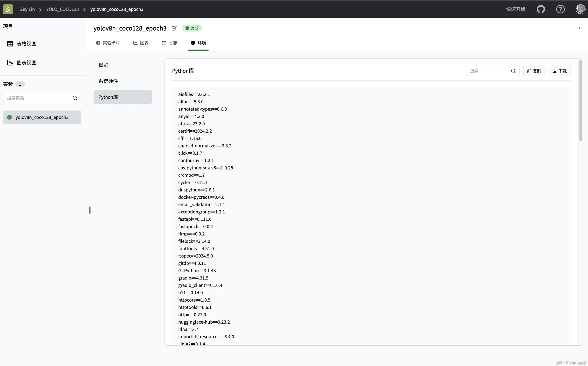Image resolution: width=588 pixels, height=366 pixels.
Task: Open the help question mark icon
Action: click(560, 9)
